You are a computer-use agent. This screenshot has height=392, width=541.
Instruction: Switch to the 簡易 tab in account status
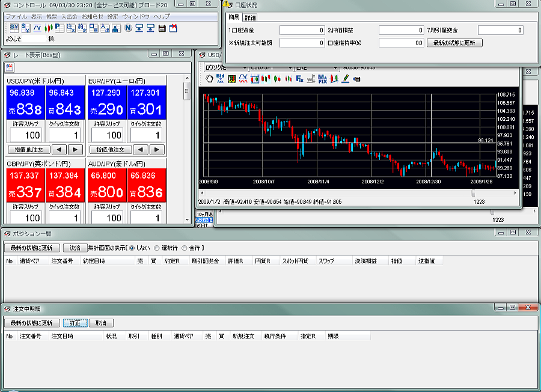point(234,17)
